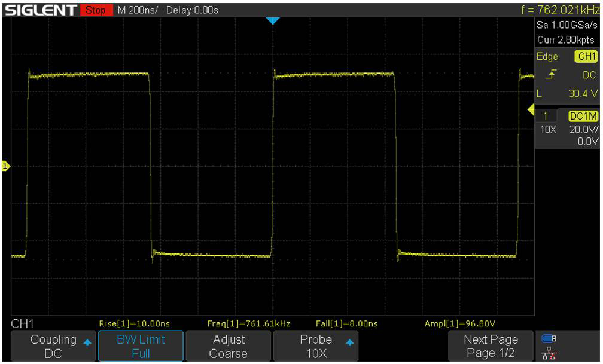Click the Edge trigger type label
This screenshot has width=603, height=364.
coord(547,57)
